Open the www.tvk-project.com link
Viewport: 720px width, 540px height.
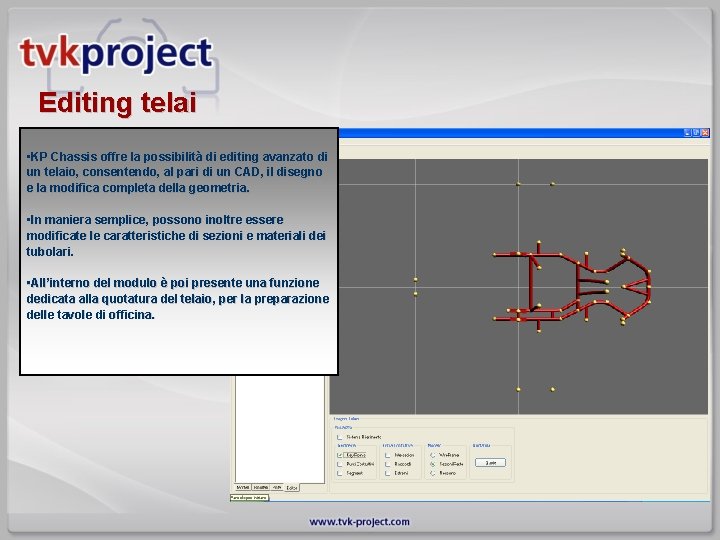click(x=360, y=522)
